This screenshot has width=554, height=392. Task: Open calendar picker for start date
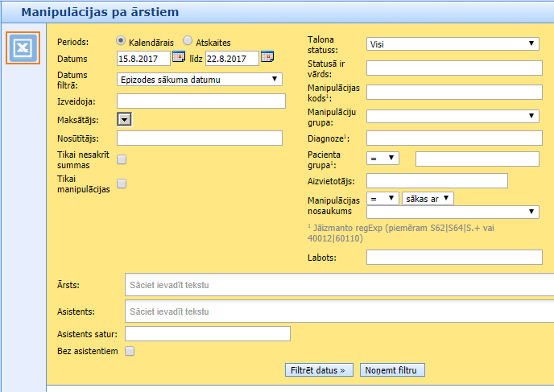179,57
